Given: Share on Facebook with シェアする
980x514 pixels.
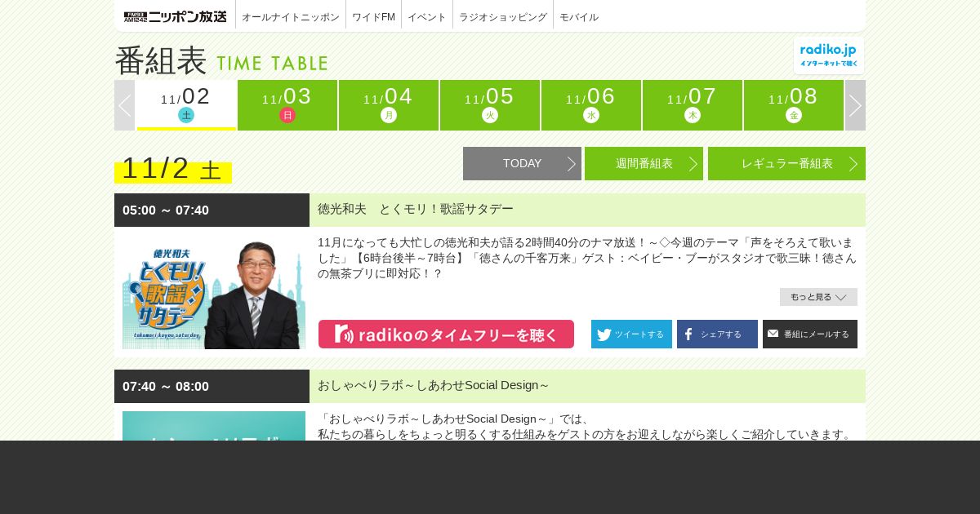Looking at the screenshot, I should [717, 335].
